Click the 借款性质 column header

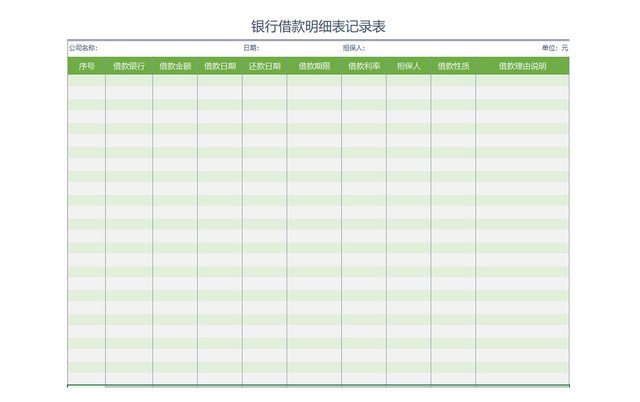coord(453,66)
